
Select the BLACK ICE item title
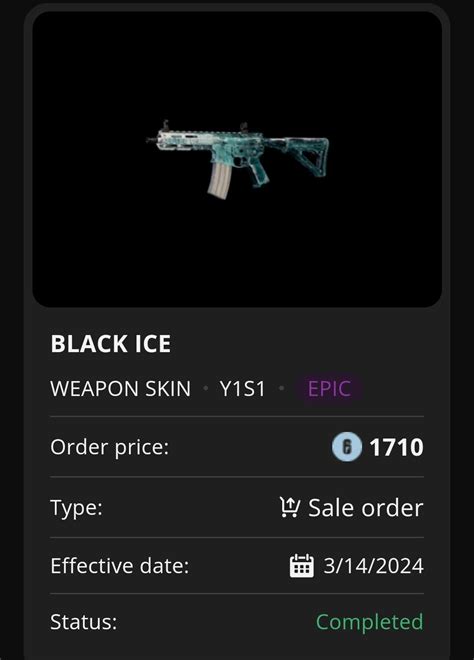[x=111, y=344]
